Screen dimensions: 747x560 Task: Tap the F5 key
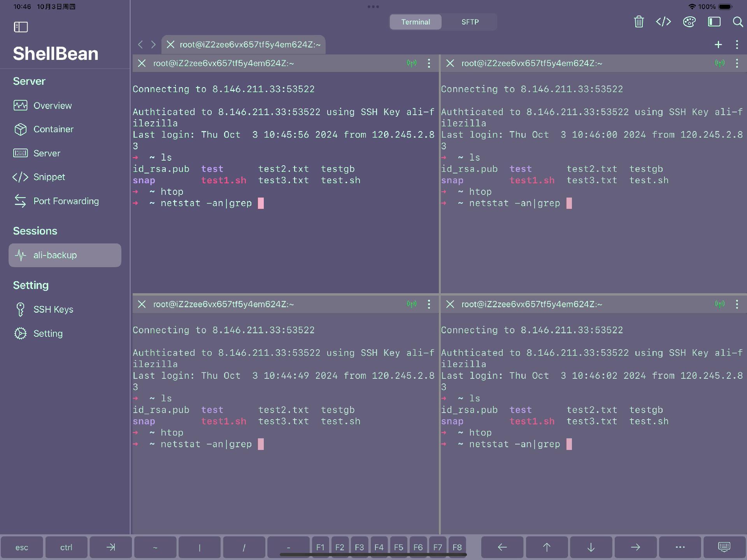[x=398, y=547]
